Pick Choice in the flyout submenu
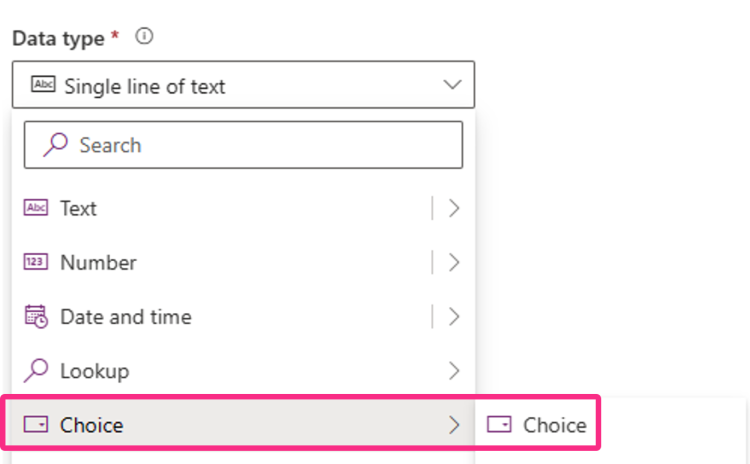 [x=554, y=425]
